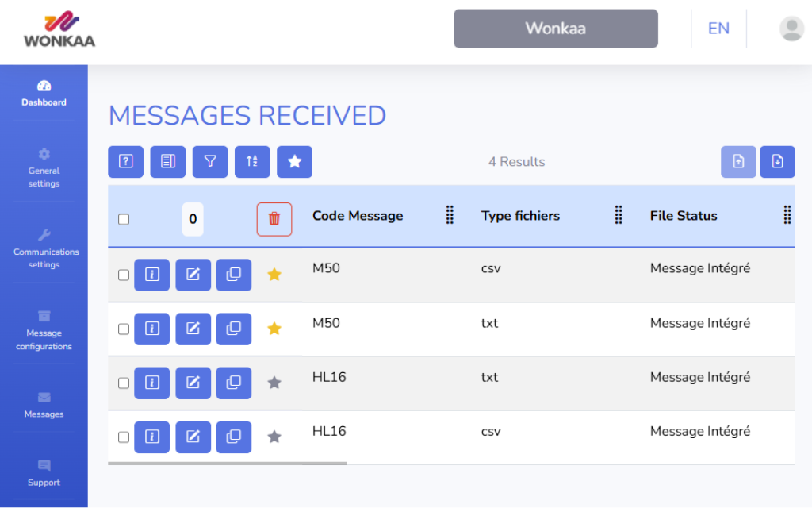
Task: Open Messages in sidebar
Action: pos(44,406)
